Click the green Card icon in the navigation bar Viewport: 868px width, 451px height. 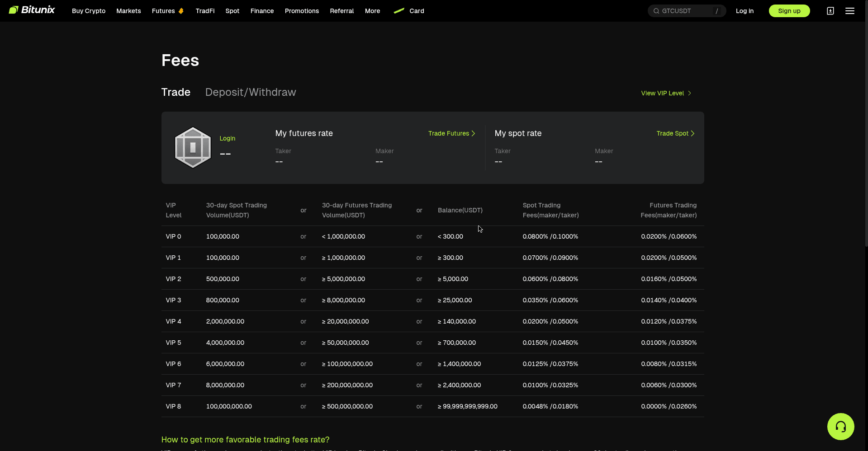(399, 10)
